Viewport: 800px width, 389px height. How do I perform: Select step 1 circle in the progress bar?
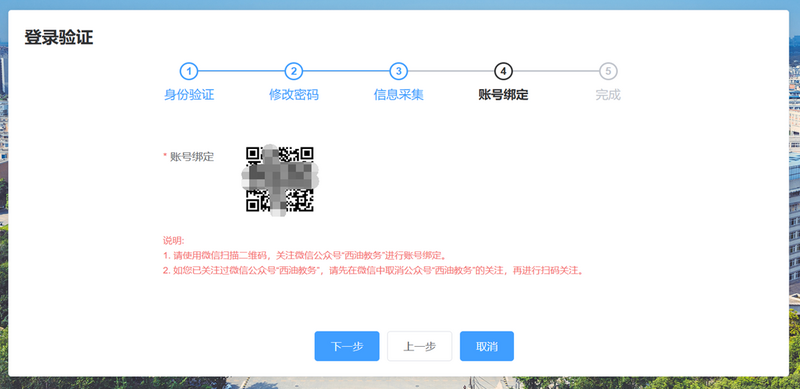tap(189, 71)
